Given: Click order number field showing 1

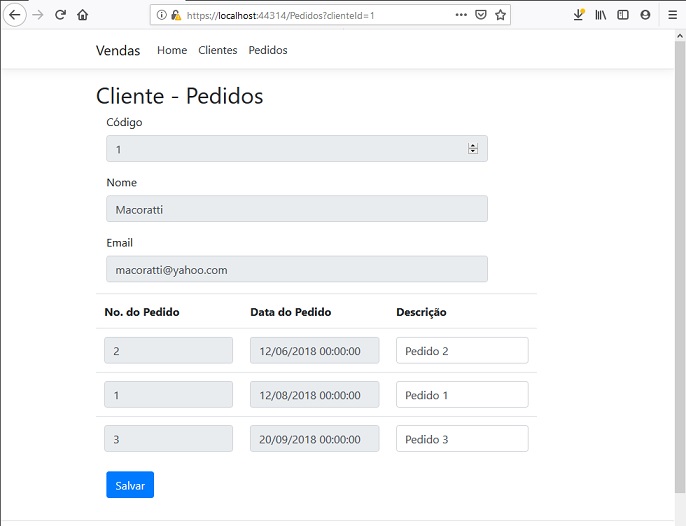Looking at the screenshot, I should click(168, 395).
